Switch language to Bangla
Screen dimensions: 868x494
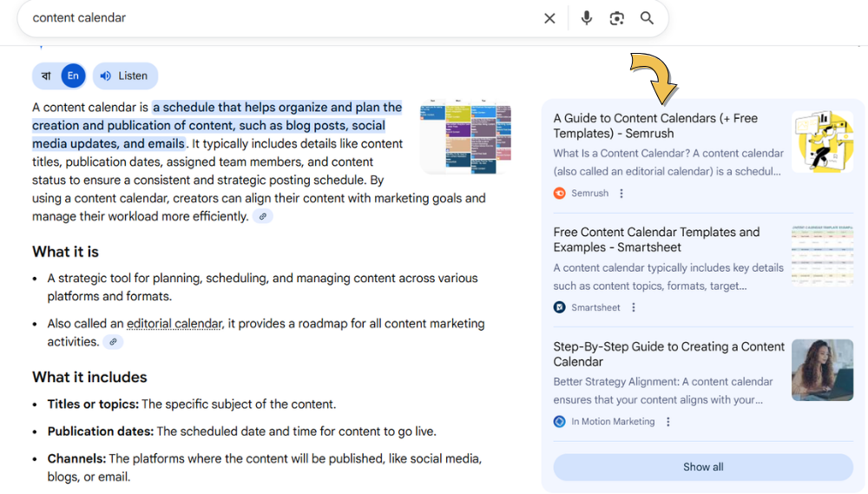(47, 76)
